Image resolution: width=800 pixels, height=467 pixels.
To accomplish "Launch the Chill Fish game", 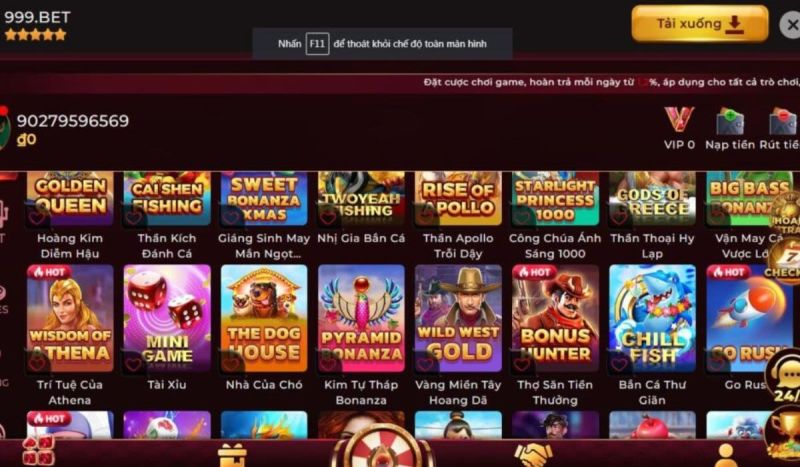I will 652,318.
